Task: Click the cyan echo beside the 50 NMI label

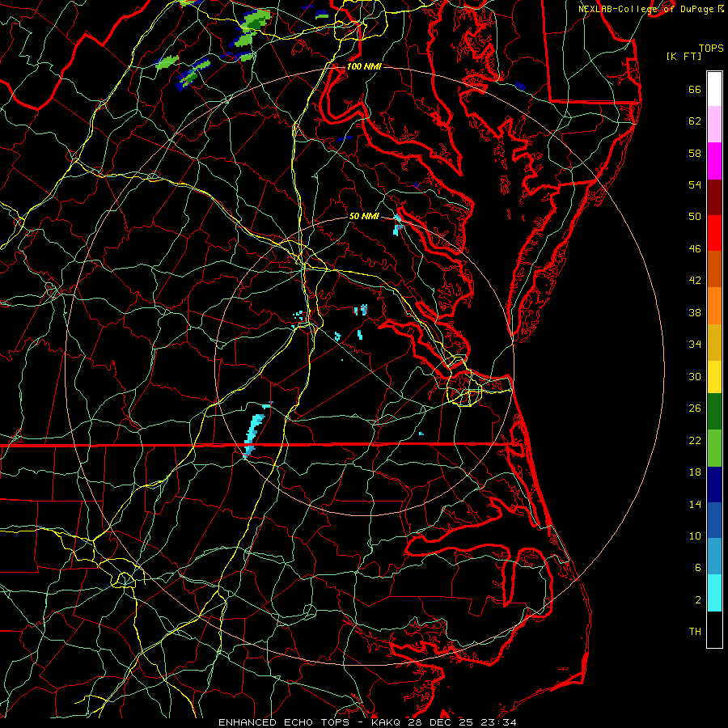Action: tap(397, 225)
